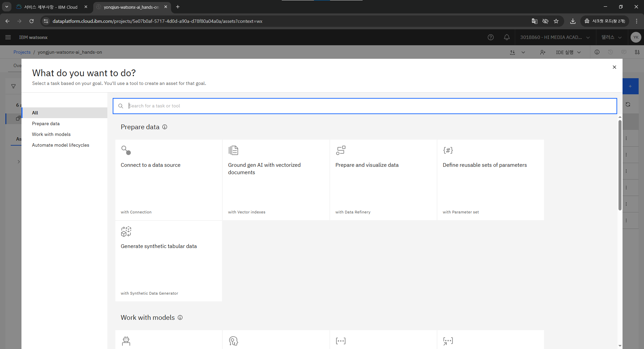Viewport: 644px width, 349px height.
Task: Click the Prepare data info icon
Action: coord(165,127)
